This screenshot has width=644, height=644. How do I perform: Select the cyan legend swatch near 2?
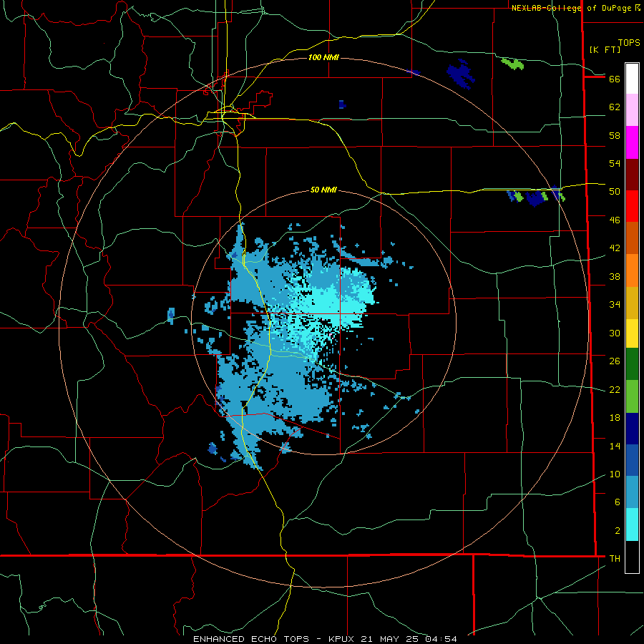point(632,525)
